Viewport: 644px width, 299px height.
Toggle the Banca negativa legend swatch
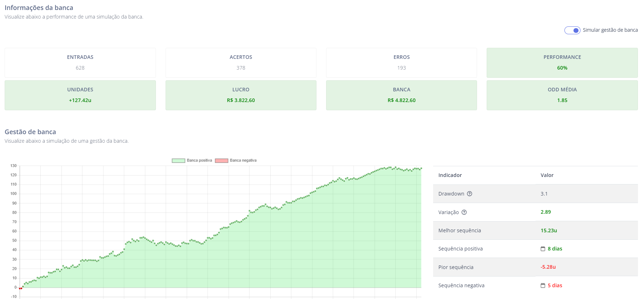point(222,161)
